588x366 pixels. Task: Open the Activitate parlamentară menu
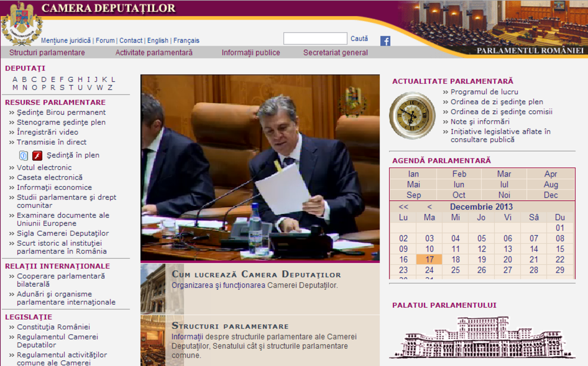tap(154, 53)
